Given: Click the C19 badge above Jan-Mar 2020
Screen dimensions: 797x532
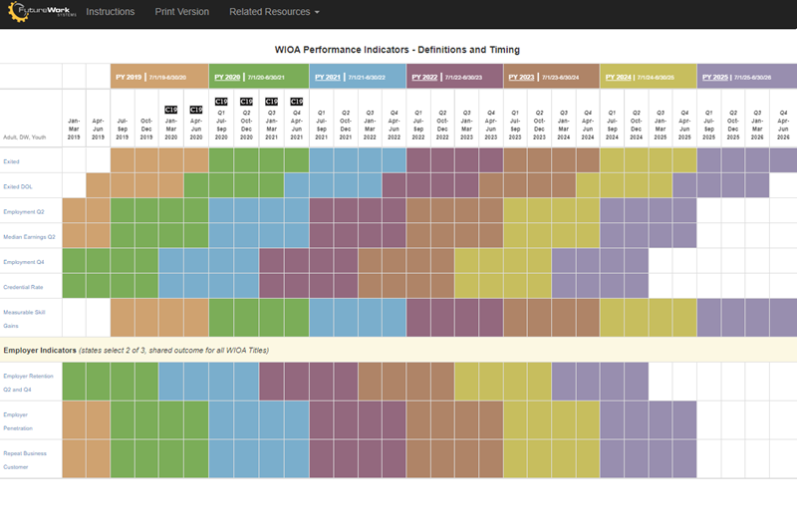Looking at the screenshot, I should pos(170,110).
